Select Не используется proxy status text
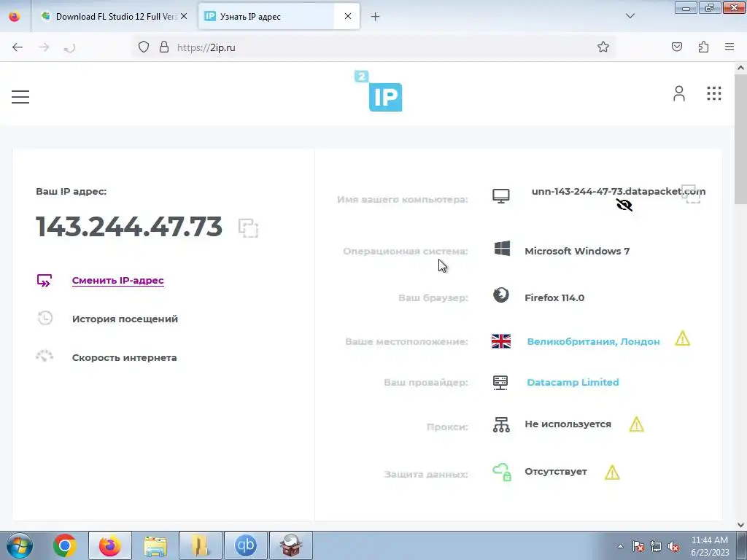Screen dimensions: 747x560 568,424
